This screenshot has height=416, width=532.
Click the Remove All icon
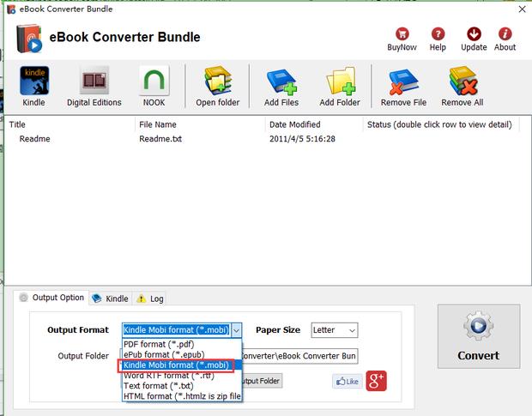click(x=462, y=81)
